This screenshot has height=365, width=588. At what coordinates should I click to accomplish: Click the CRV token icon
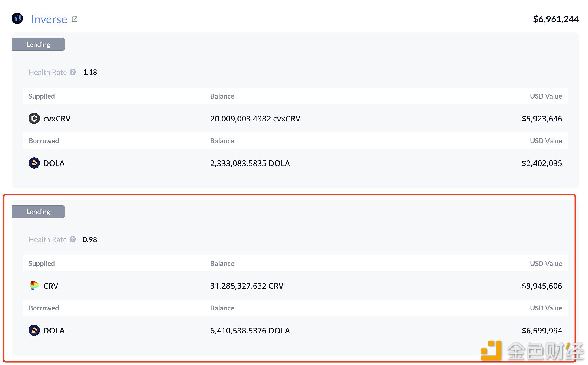pyautogui.click(x=34, y=286)
